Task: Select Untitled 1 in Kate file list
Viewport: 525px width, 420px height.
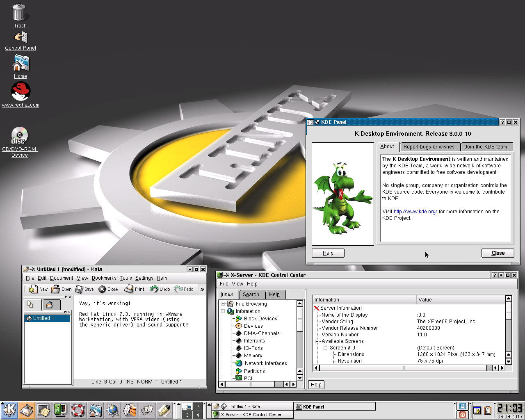Action: [47, 318]
